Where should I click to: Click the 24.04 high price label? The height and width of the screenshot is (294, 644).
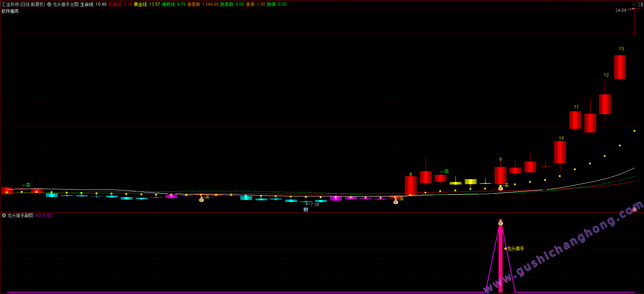tap(621, 10)
